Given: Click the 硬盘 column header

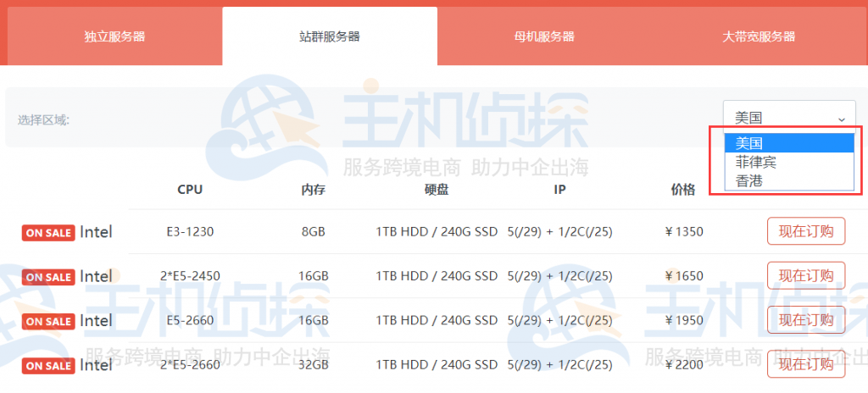Looking at the screenshot, I should [x=436, y=189].
